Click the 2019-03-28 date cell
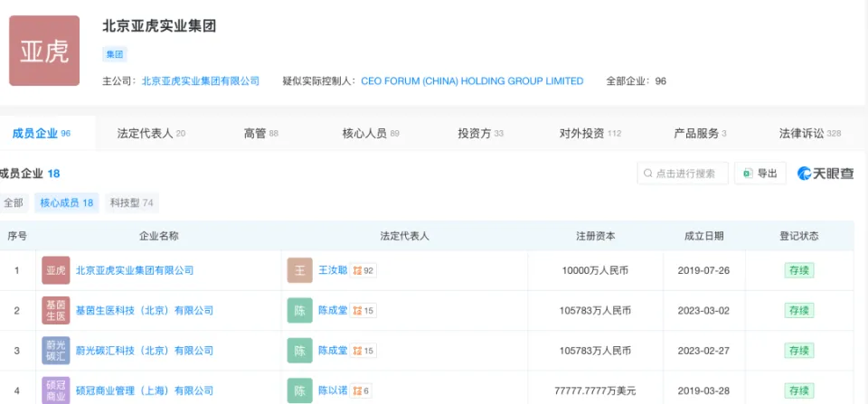868x404 pixels. pos(703,390)
